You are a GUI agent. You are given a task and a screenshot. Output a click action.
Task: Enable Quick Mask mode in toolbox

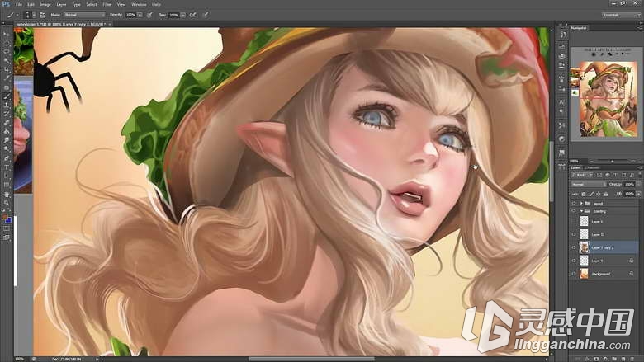[x=6, y=228]
